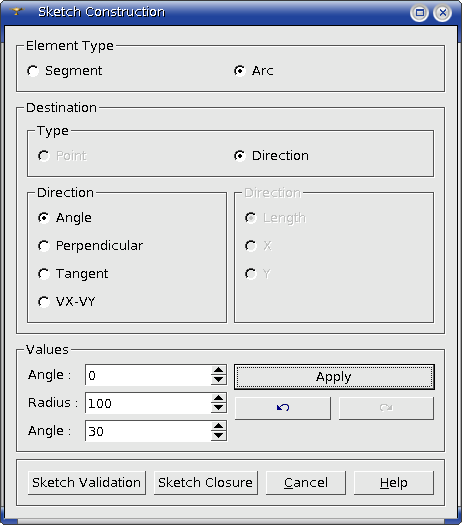Screen dimensions: 462x525
Task: Click the redo arrow button
Action: point(386,408)
